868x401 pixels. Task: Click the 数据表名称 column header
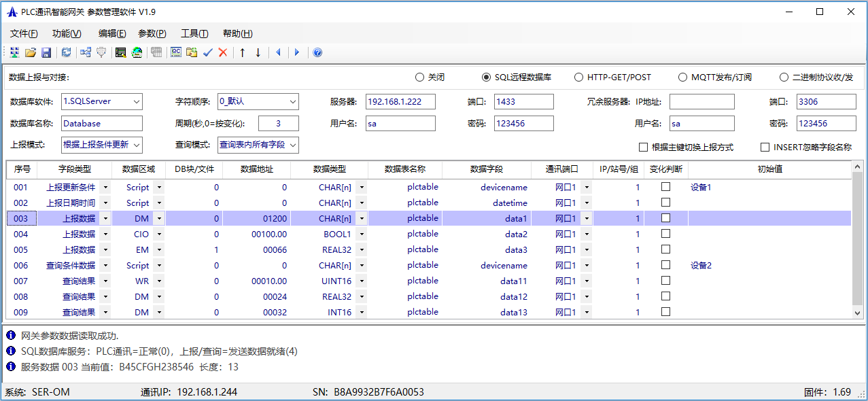[404, 169]
